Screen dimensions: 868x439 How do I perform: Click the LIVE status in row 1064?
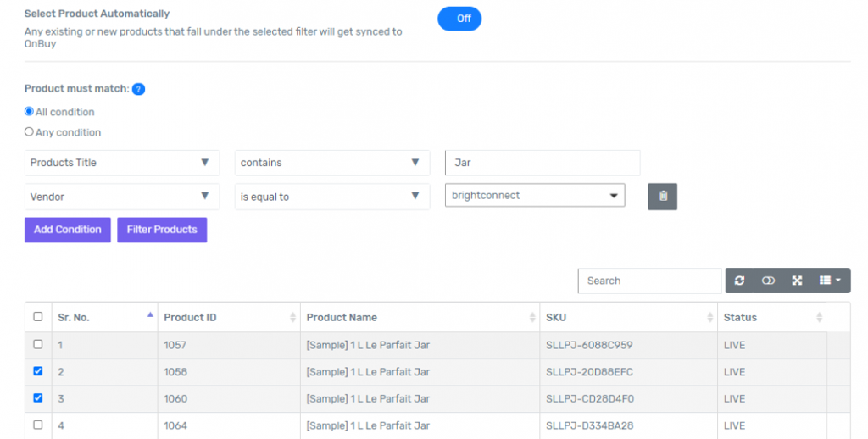(735, 425)
